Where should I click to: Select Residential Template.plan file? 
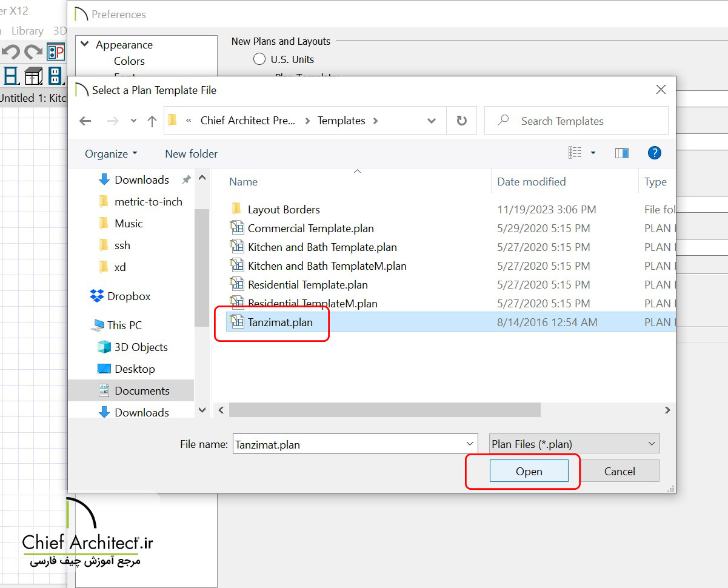coord(307,285)
